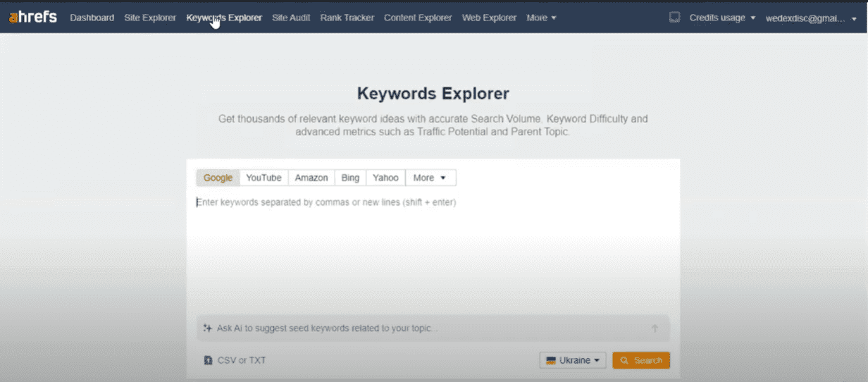The image size is (868, 382).
Task: Expand the Credits usage dropdown
Action: pos(722,18)
